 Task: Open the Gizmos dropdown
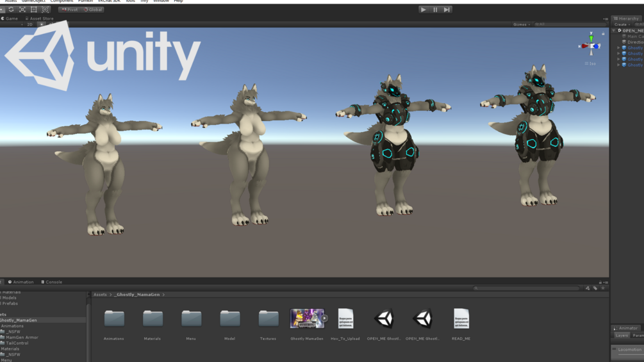coord(521,24)
